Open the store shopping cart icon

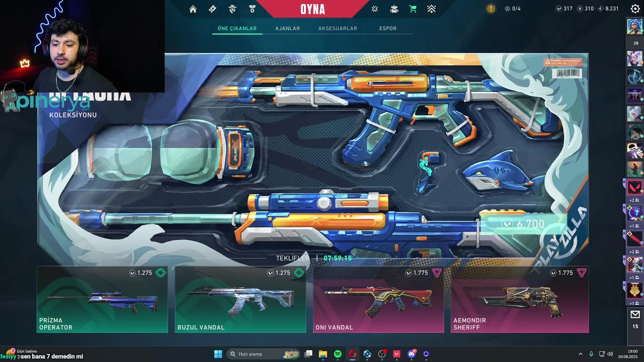pos(413,9)
